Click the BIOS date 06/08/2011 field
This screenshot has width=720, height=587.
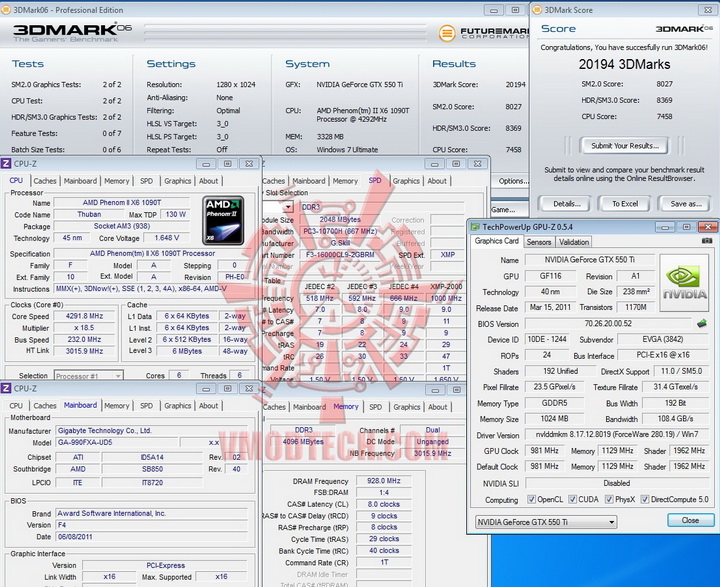point(152,536)
